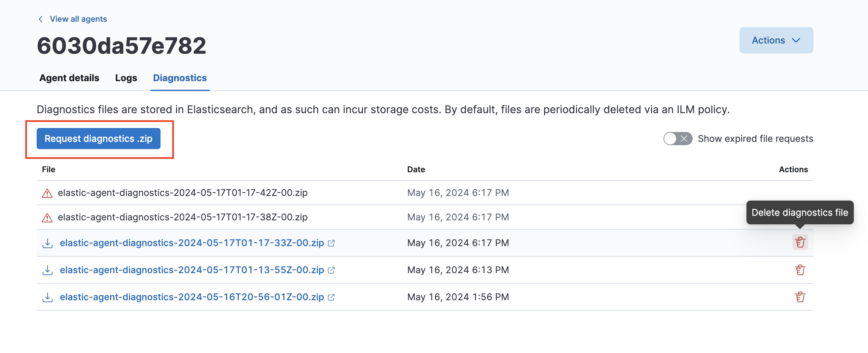Select the download icon next to 20-56-01Z file

tap(47, 297)
